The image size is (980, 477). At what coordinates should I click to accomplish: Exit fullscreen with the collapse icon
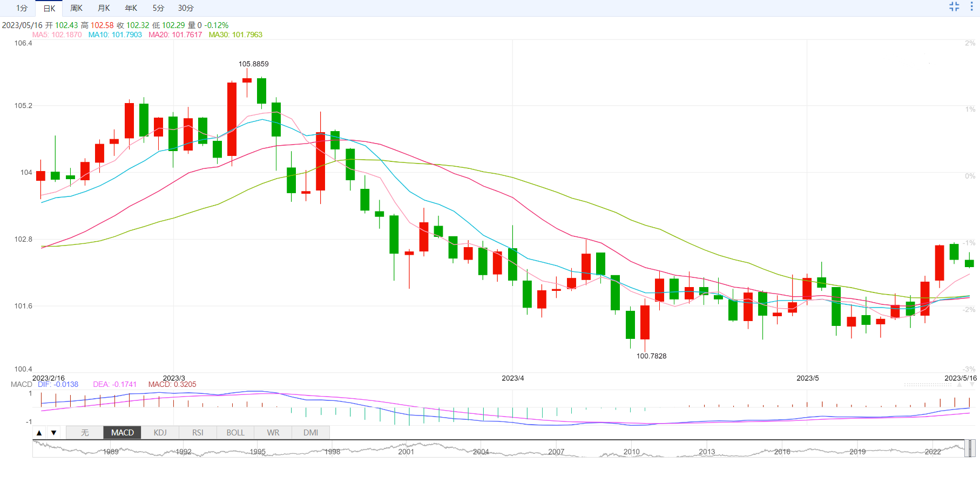(954, 6)
